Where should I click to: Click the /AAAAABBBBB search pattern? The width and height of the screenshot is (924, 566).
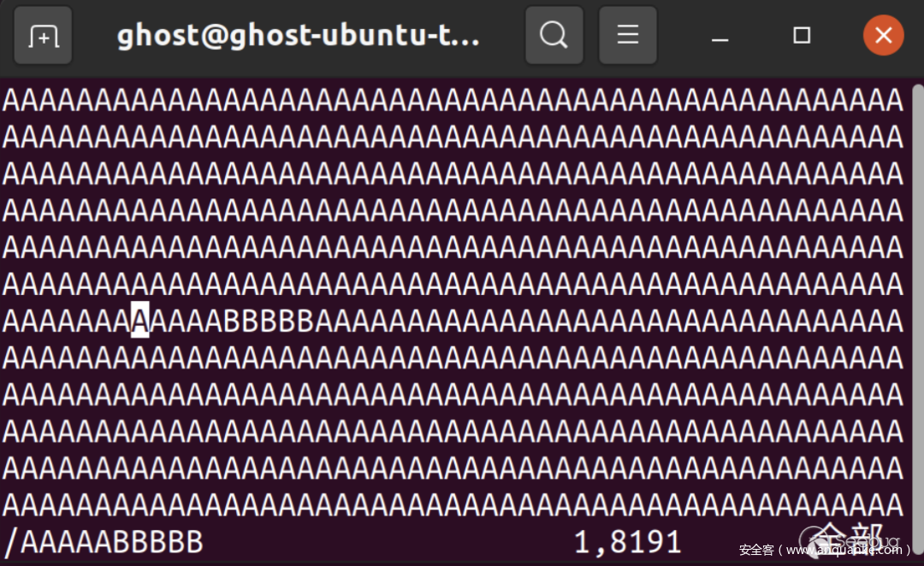(x=104, y=542)
